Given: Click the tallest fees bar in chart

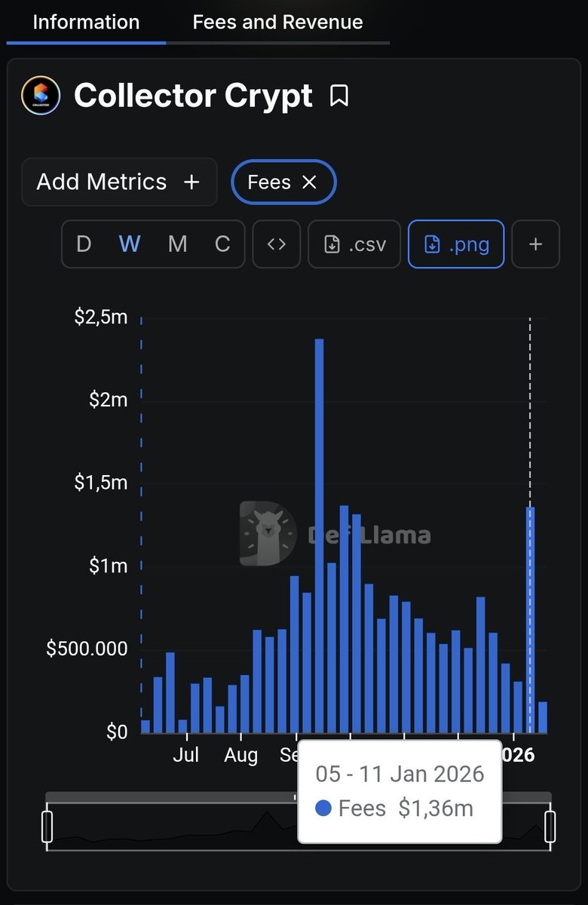Looking at the screenshot, I should [x=320, y=535].
